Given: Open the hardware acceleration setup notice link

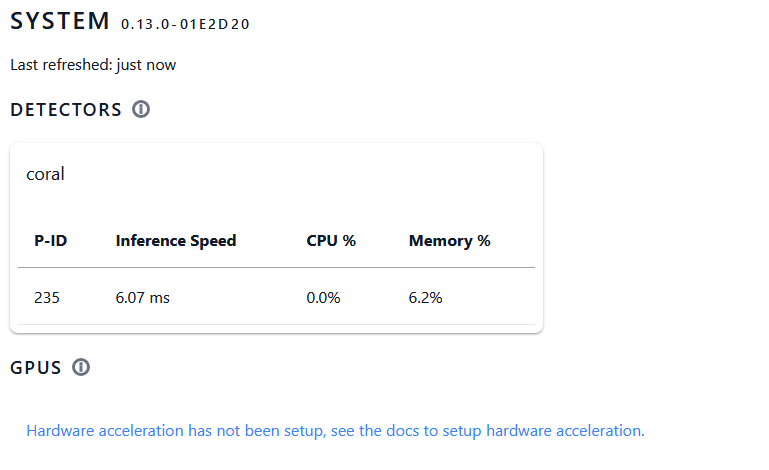Looking at the screenshot, I should tap(335, 430).
